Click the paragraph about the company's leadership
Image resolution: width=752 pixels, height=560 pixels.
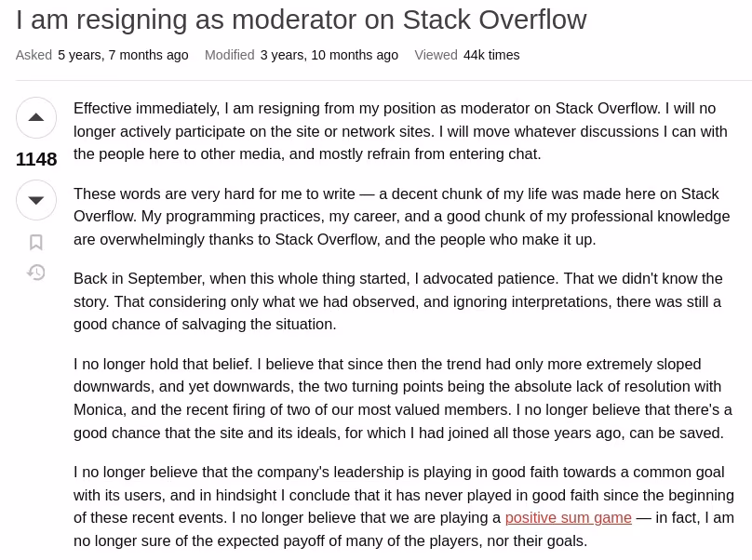tap(404, 506)
